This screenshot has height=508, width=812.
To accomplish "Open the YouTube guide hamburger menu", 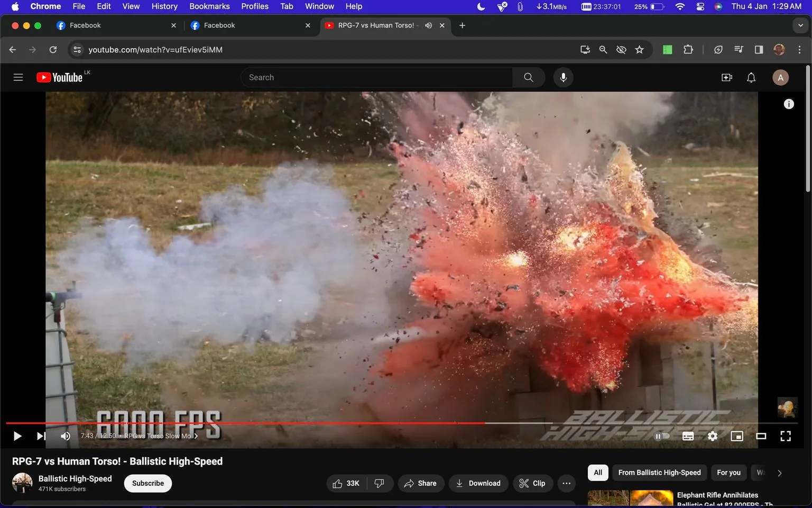I will click(18, 77).
